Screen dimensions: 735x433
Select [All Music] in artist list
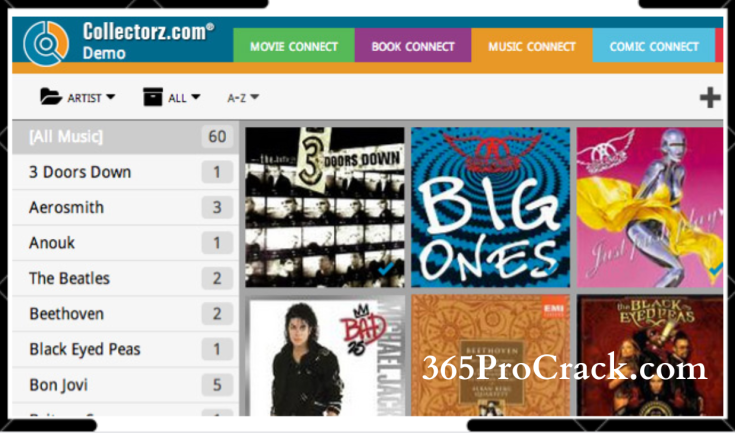click(x=125, y=137)
